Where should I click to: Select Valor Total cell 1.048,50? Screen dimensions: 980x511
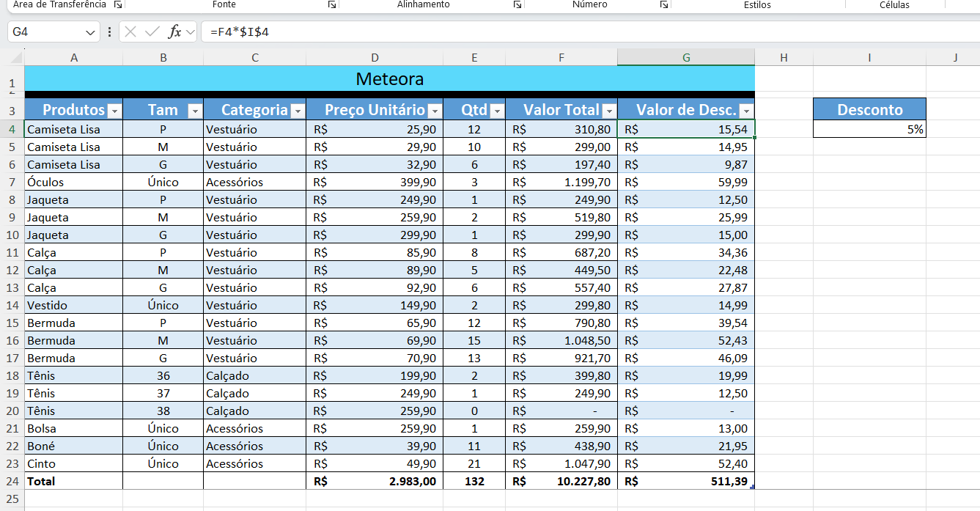click(561, 340)
